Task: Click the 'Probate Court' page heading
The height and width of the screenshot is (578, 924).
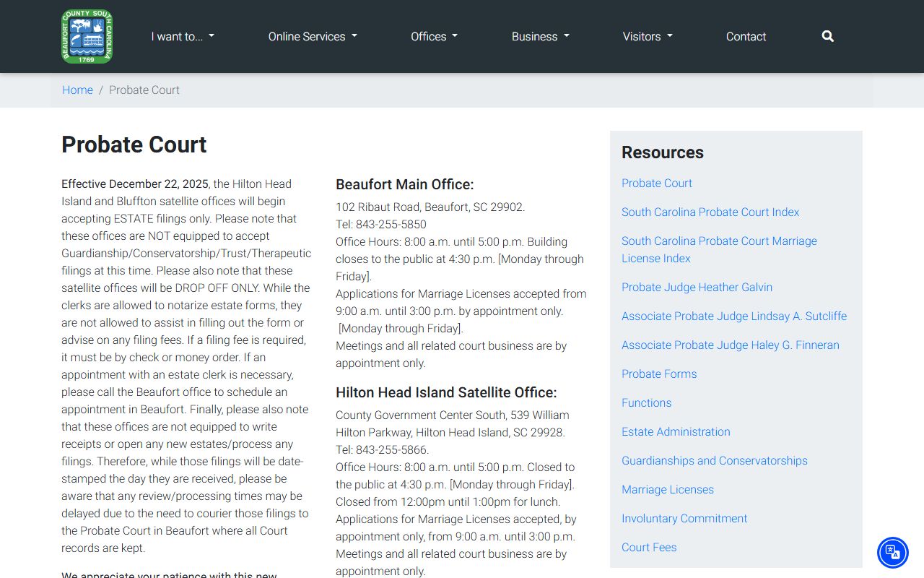Action: pyautogui.click(x=134, y=144)
